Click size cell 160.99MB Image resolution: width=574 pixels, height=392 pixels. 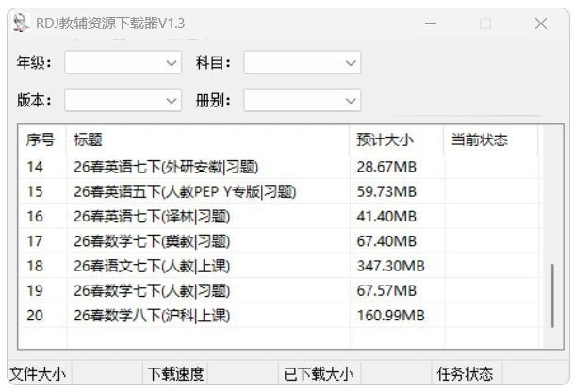[390, 315]
